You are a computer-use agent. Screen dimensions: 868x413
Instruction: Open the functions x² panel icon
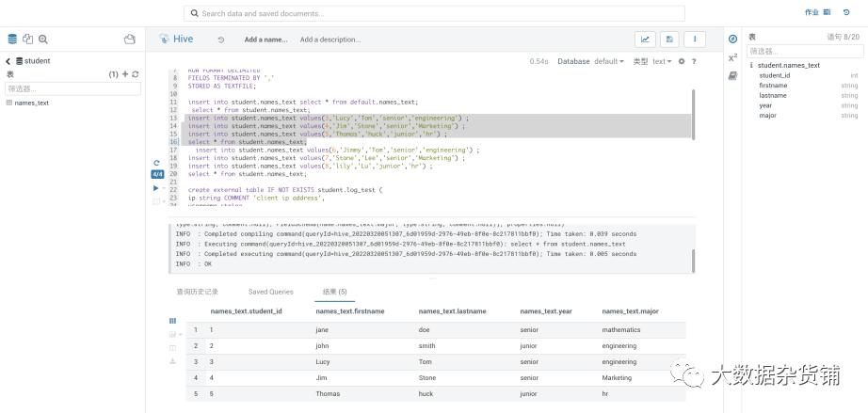732,57
